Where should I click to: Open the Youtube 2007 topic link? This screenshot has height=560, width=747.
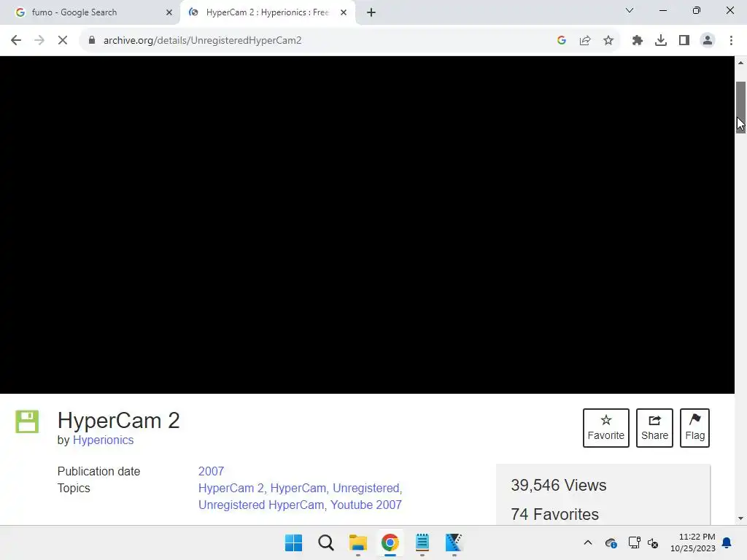pyautogui.click(x=366, y=505)
